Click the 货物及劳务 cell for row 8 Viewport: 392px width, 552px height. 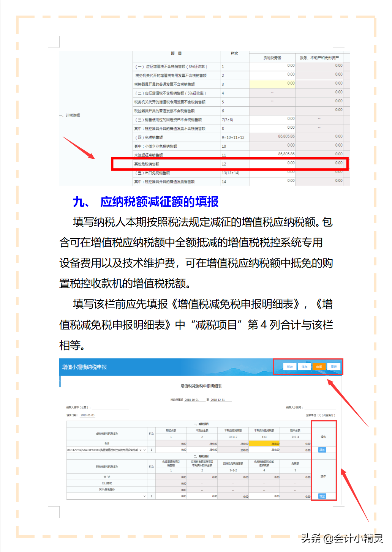click(x=272, y=128)
